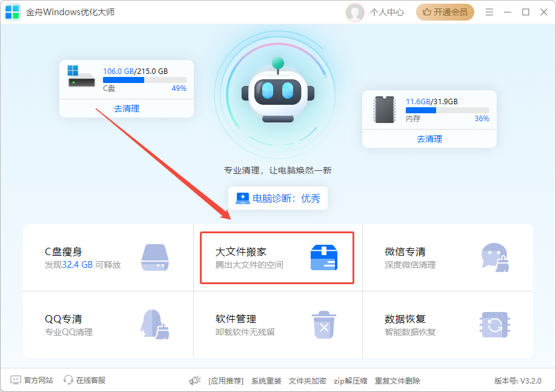This screenshot has width=556, height=392.
Task: Click the C盘 usage progress bar
Action: pyautogui.click(x=145, y=80)
